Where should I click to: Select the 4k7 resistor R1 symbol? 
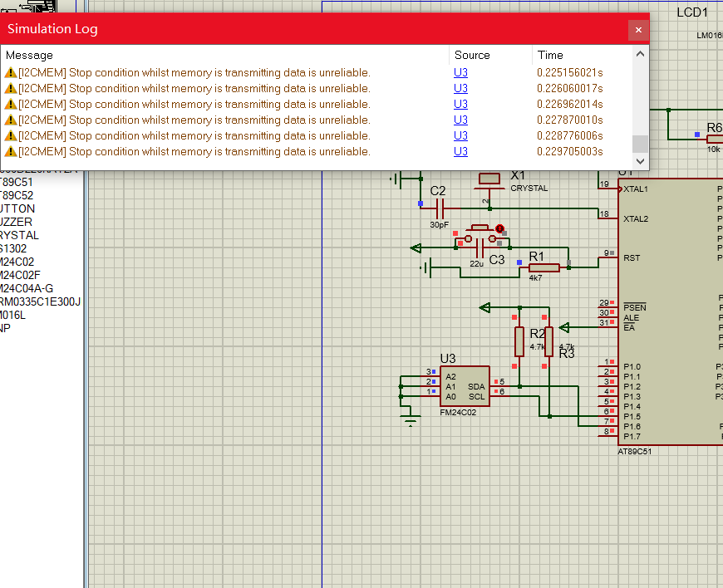[544, 267]
